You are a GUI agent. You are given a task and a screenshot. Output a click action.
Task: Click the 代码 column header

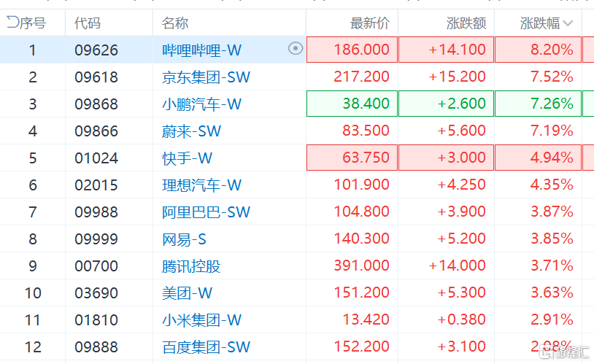tap(88, 23)
